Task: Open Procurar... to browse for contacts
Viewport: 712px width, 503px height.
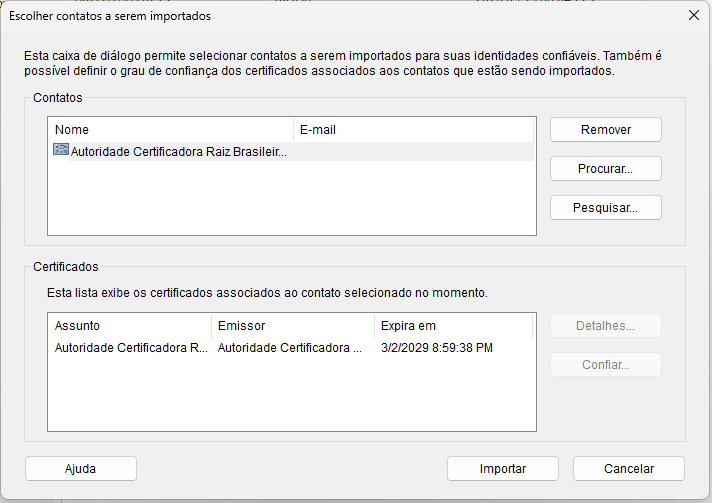Action: click(x=606, y=169)
